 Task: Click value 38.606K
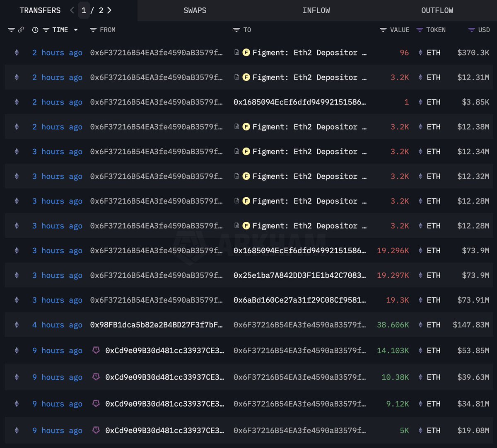tap(393, 325)
